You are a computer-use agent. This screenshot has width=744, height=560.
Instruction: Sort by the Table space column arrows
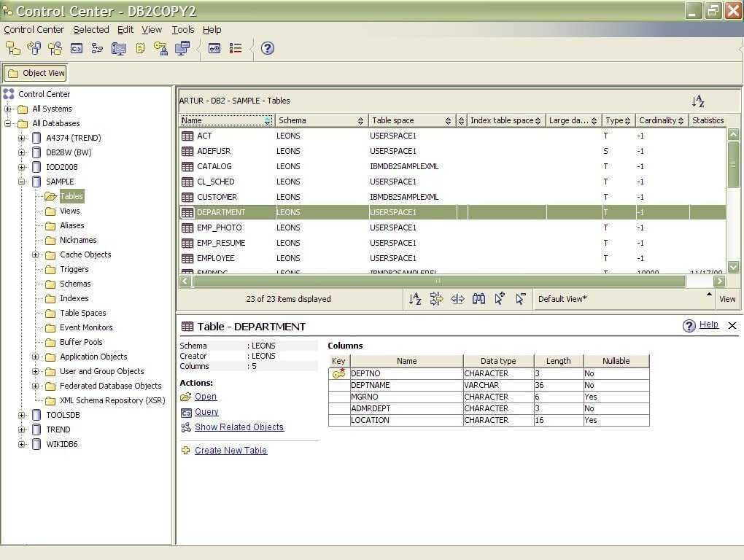tap(448, 121)
